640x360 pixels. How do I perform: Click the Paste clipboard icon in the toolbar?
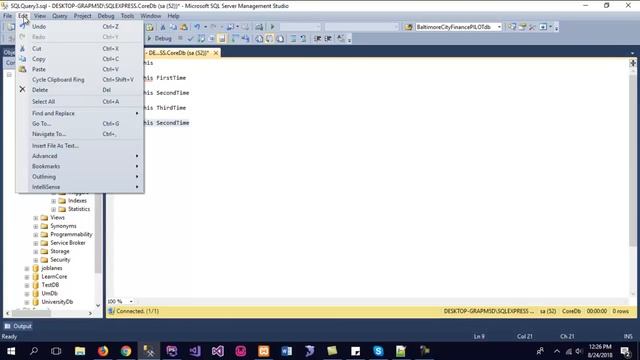[x=184, y=27]
